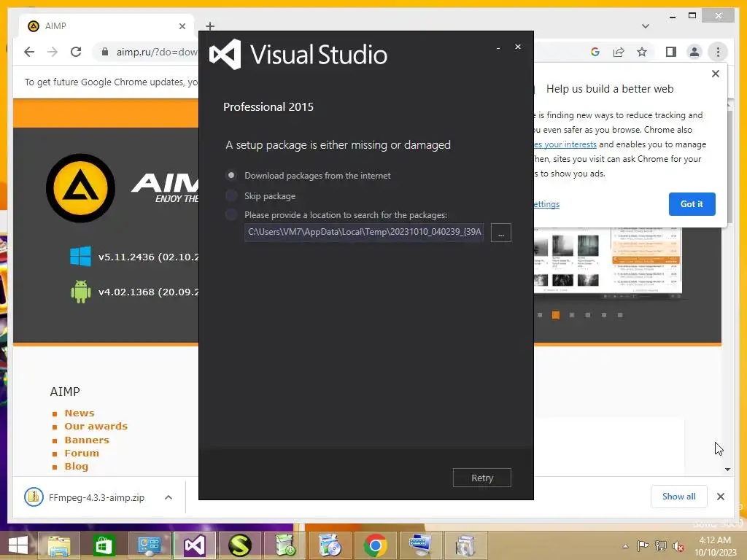Screen dimensions: 747x560
Task: Click the Retry button in Visual Studio setup
Action: [481, 478]
